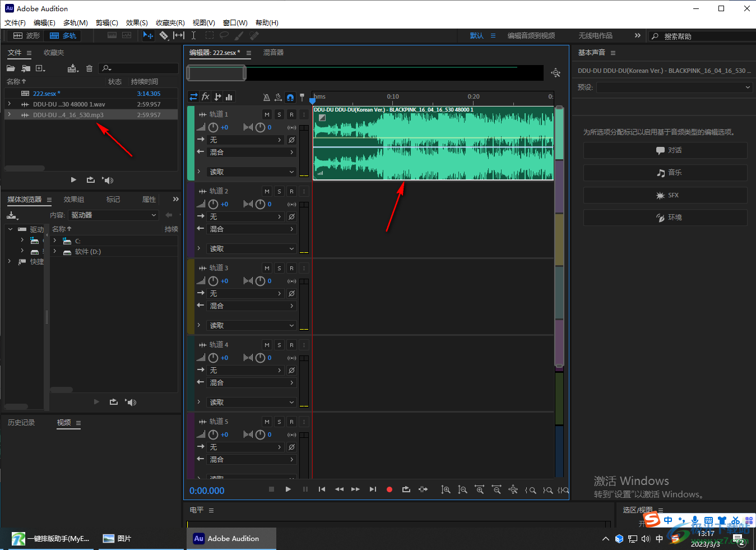This screenshot has height=550, width=756.
Task: Click the 音乐 audio type button
Action: click(665, 173)
